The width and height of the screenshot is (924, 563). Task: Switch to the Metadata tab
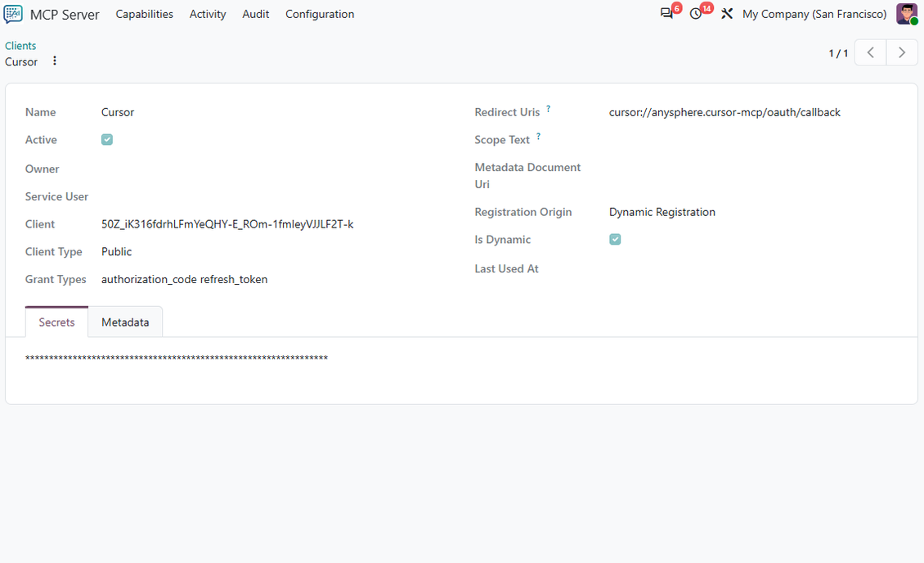tap(125, 322)
